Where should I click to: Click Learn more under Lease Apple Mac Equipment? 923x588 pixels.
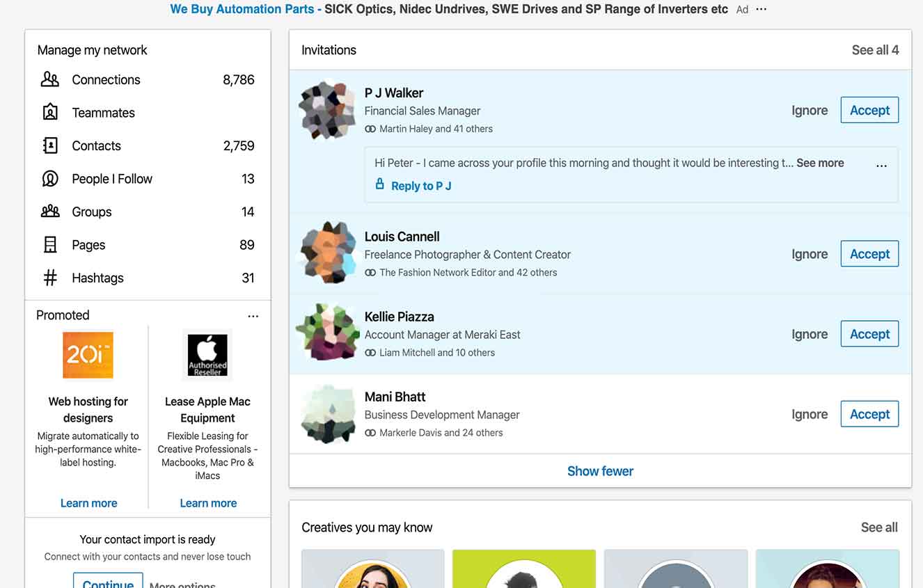(x=208, y=503)
